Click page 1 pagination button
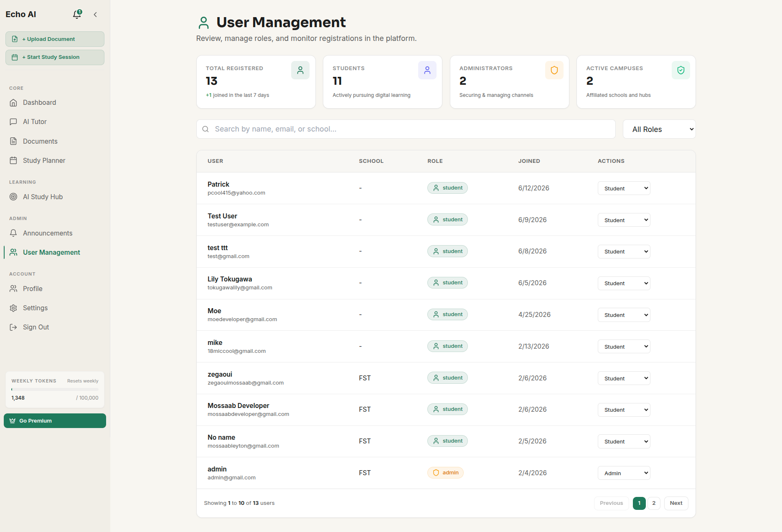 coord(639,503)
